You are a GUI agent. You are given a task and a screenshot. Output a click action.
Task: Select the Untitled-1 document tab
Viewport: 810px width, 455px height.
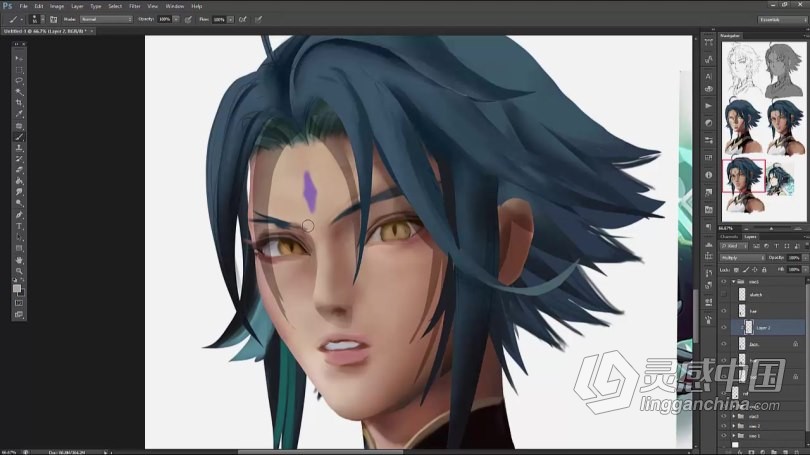tap(46, 32)
